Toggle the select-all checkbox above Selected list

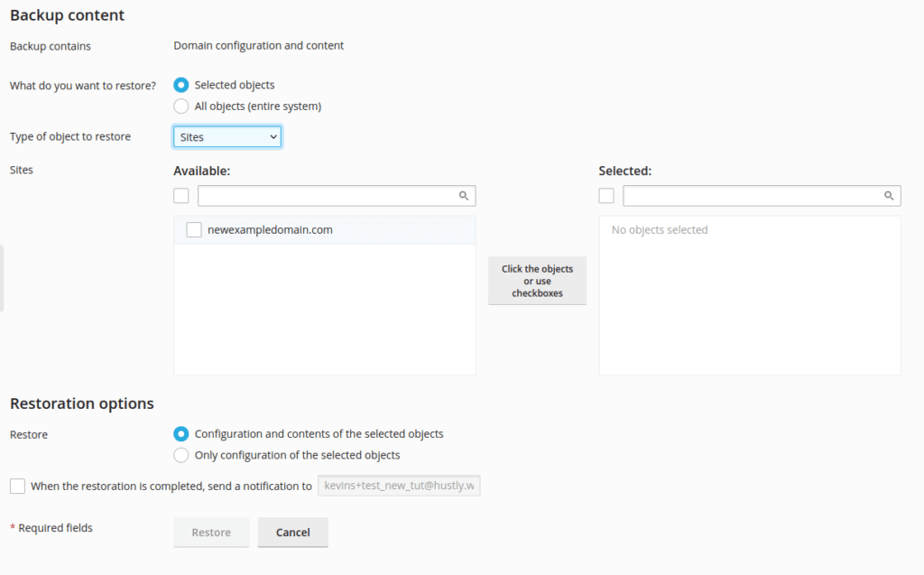pyautogui.click(x=605, y=195)
